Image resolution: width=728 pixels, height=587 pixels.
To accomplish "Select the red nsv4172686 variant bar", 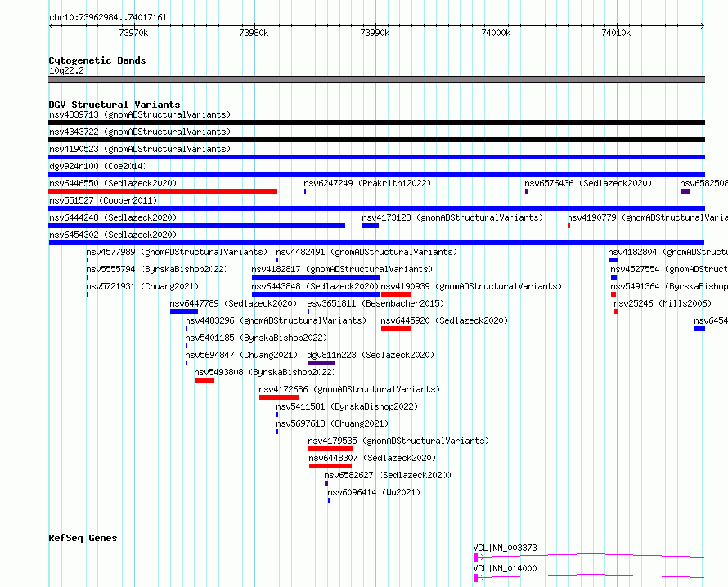I will click(x=279, y=397).
